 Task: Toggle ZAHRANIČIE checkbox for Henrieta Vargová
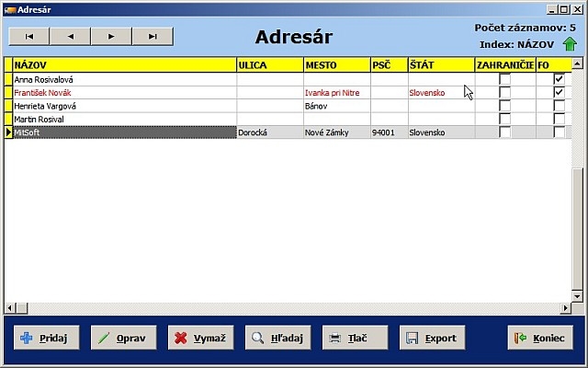[x=504, y=106]
